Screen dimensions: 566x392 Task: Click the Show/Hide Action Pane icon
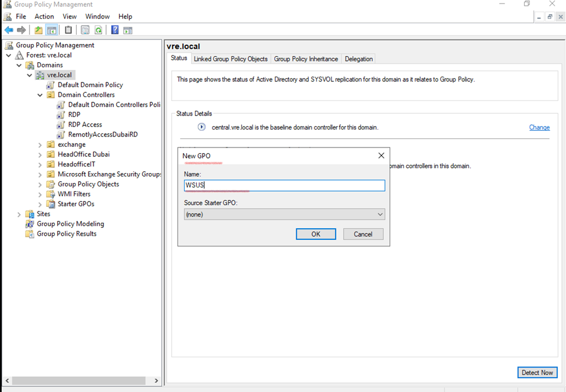tap(128, 30)
